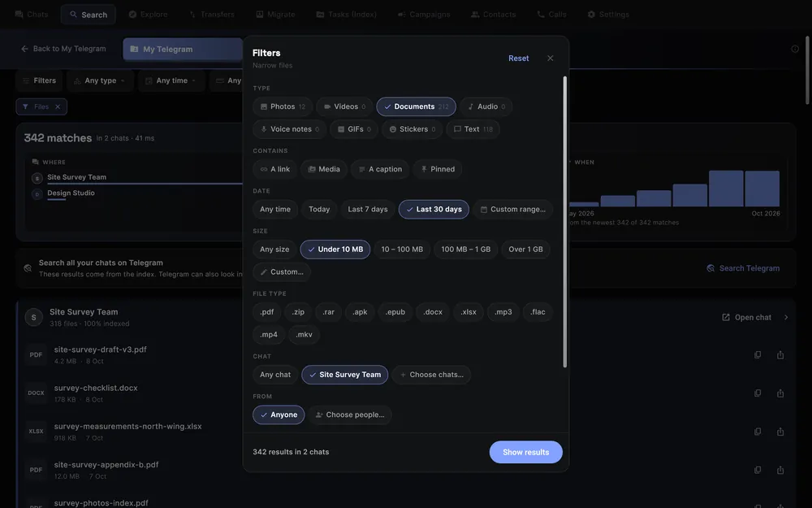
Task: Filter by .rar file type
Action: click(x=328, y=312)
